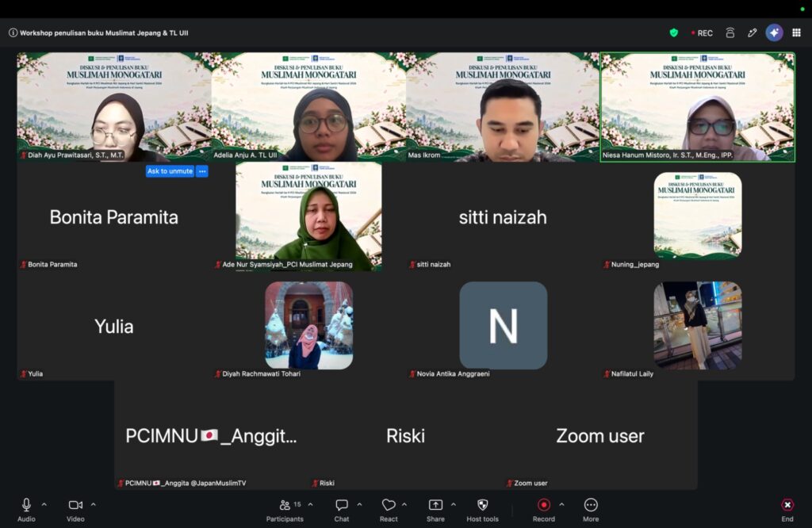
Task: Open the three-dot menu on Bonita's tile
Action: pos(202,171)
